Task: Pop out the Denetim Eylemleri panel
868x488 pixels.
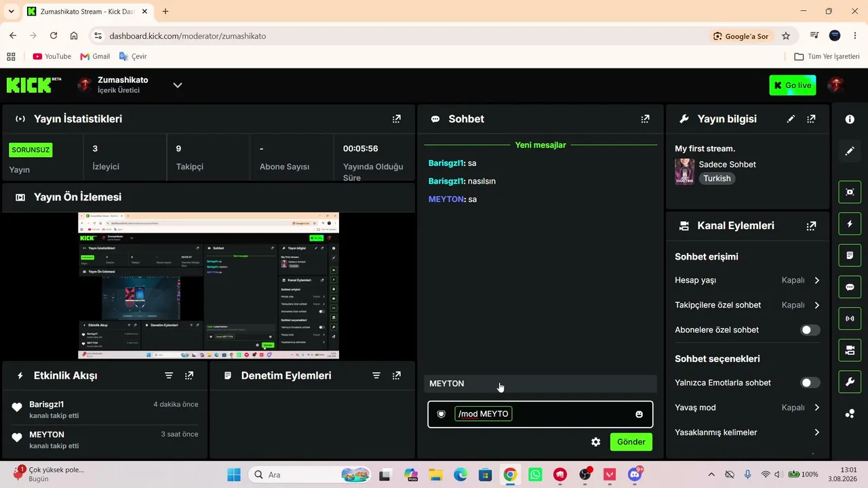Action: click(397, 375)
